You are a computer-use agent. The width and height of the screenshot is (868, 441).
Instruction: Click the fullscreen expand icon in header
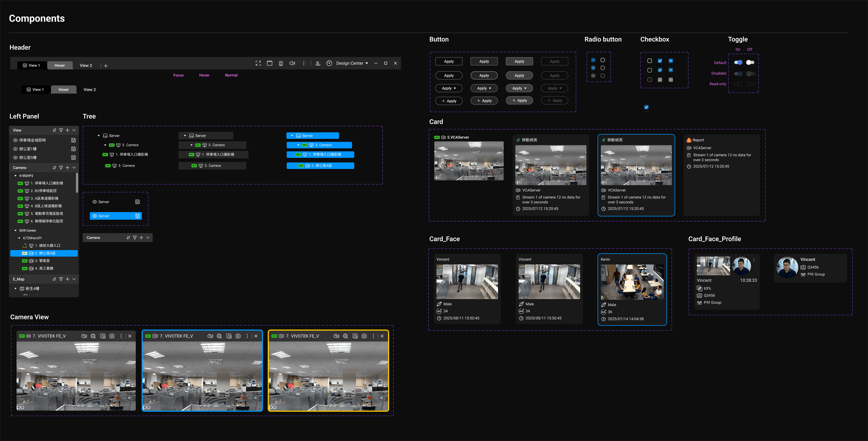(x=258, y=63)
